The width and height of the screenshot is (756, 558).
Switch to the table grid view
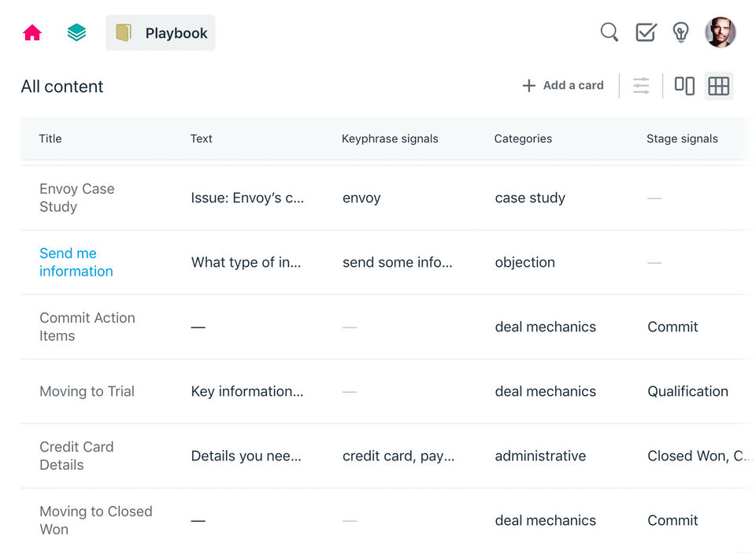tap(718, 86)
